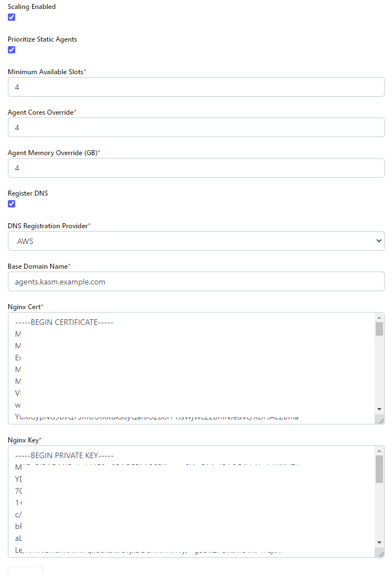Click the Scaling Enabled label text
Screen dimensions: 392x574
click(x=31, y=7)
